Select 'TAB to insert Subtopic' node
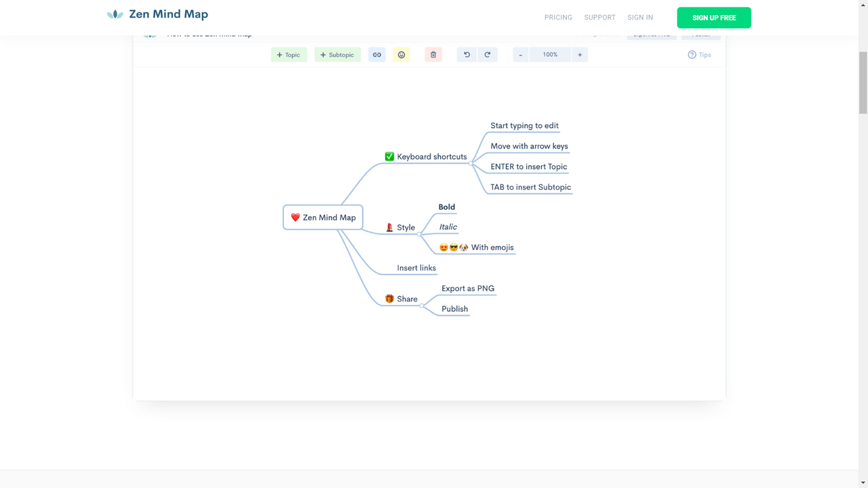 pos(531,187)
